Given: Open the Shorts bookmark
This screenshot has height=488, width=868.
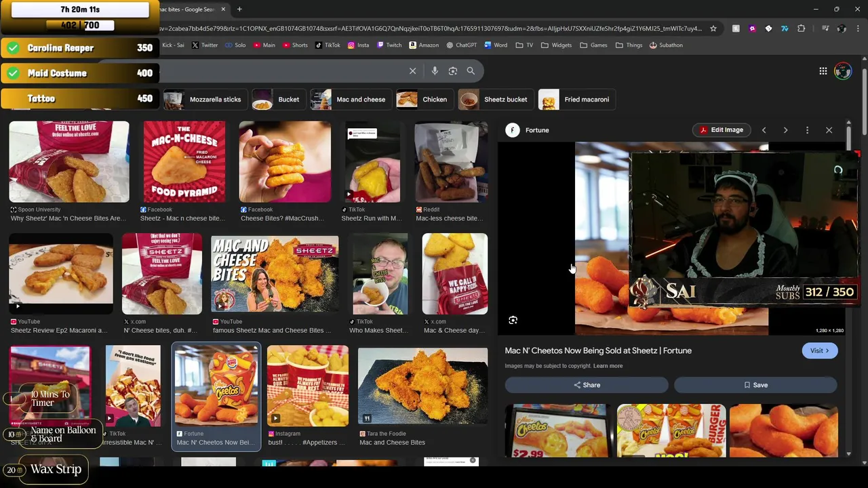Looking at the screenshot, I should (x=296, y=45).
